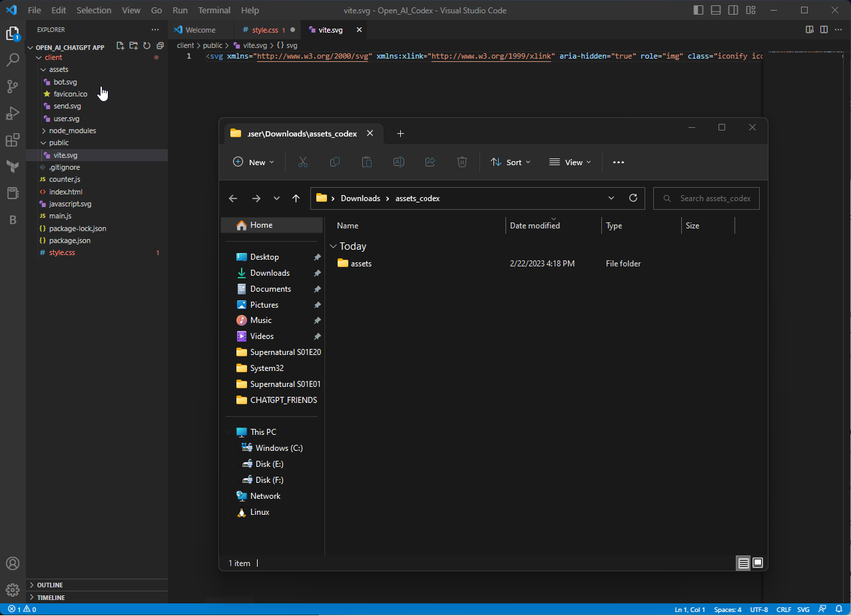Click Downloads in the address breadcrumb
Screen dimensions: 851x616
[360, 198]
